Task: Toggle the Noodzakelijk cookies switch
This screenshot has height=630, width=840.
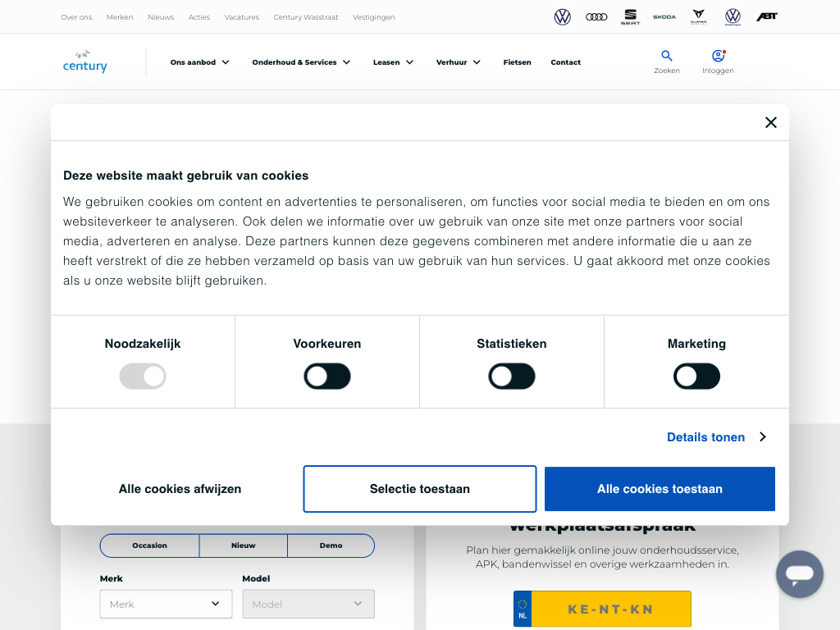Action: point(143,376)
